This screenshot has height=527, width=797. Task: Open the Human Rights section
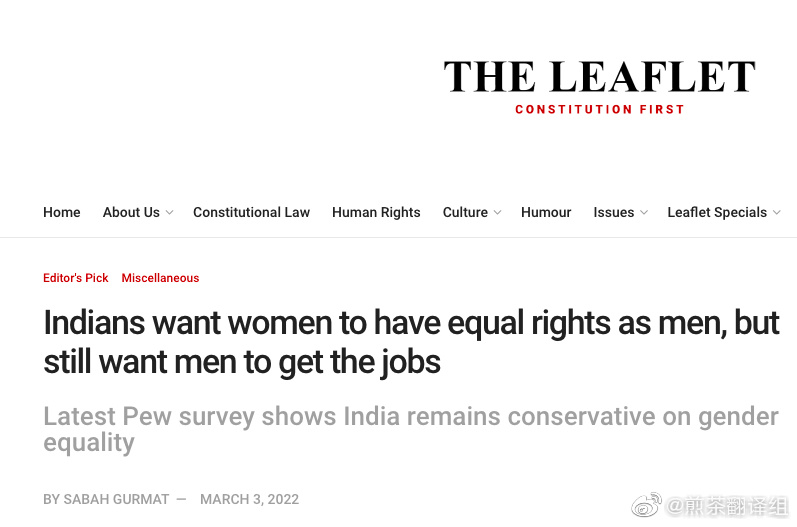[x=376, y=212]
